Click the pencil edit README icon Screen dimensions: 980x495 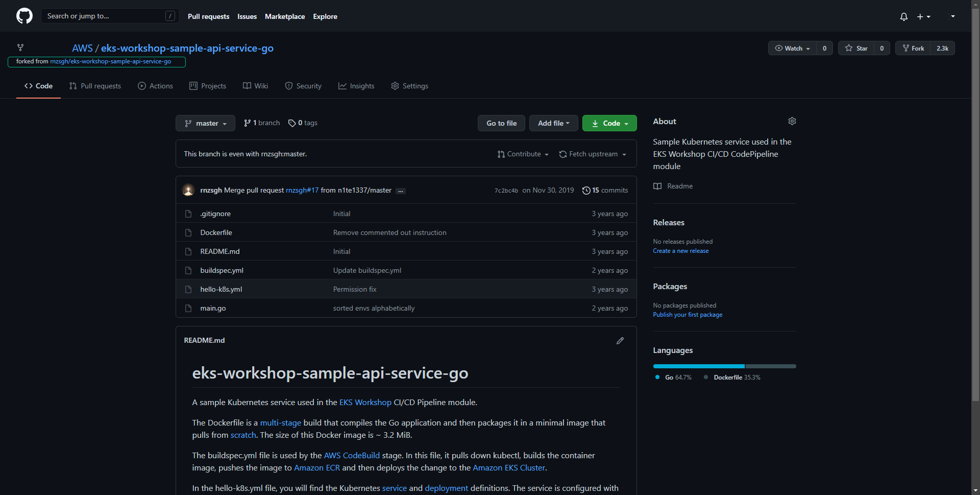tap(620, 340)
